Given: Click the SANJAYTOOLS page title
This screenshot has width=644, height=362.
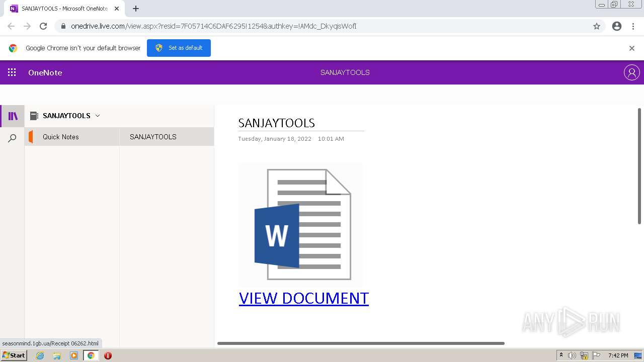Looking at the screenshot, I should point(276,123).
